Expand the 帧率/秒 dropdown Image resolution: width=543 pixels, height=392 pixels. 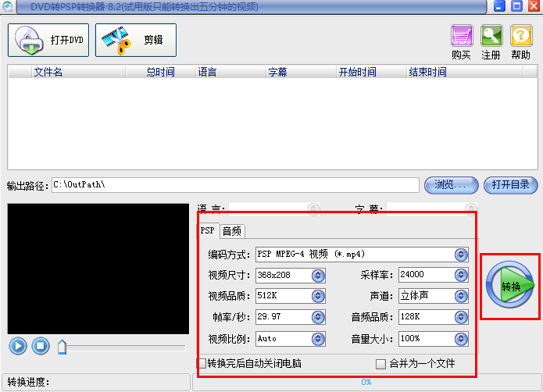(318, 317)
